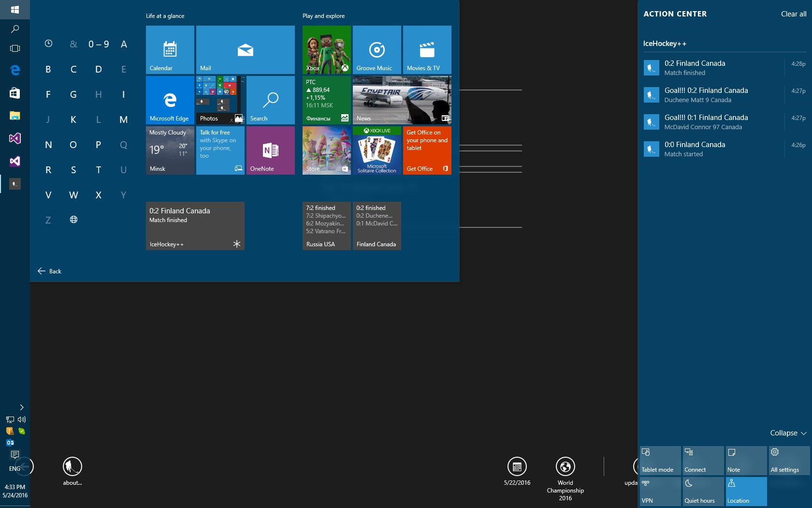Go Back to the apps list
The height and width of the screenshot is (508, 812).
coord(49,271)
